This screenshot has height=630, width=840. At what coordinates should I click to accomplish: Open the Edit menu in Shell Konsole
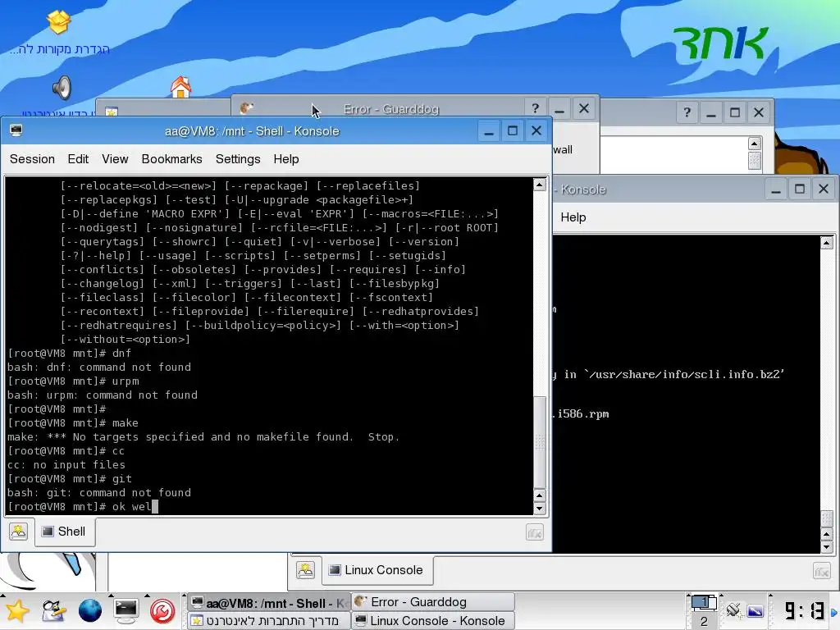click(x=78, y=159)
